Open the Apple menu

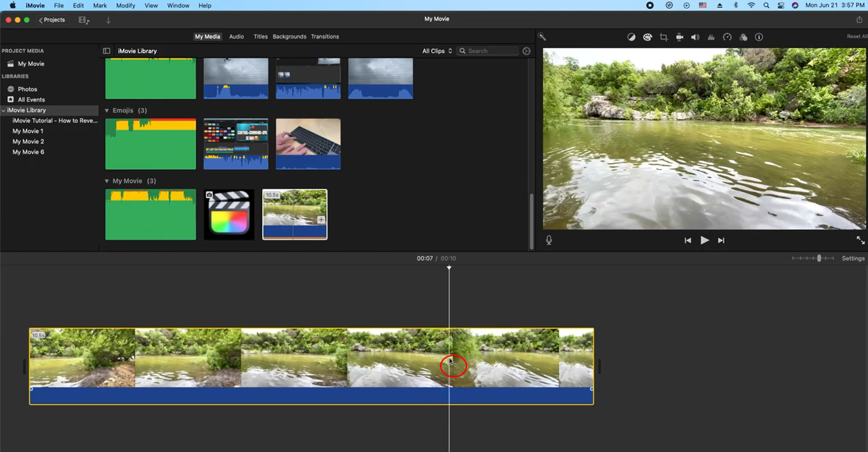point(12,5)
